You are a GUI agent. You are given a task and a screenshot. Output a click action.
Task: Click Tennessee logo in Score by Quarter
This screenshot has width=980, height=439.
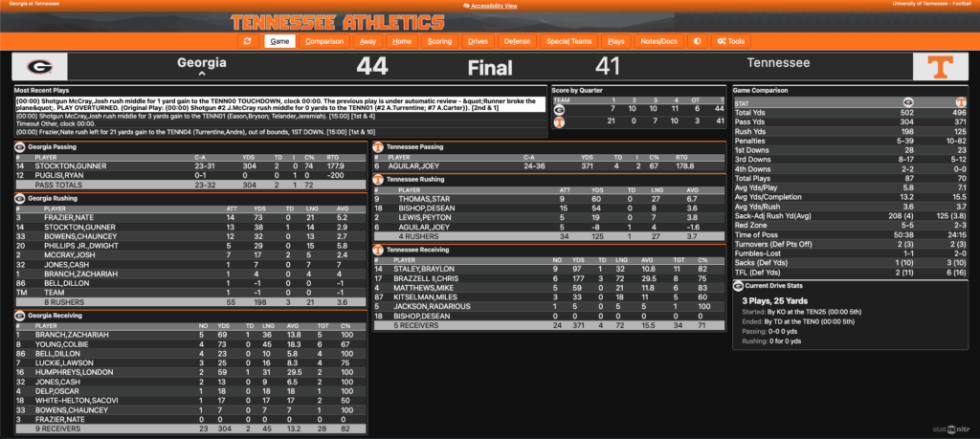coord(559,122)
